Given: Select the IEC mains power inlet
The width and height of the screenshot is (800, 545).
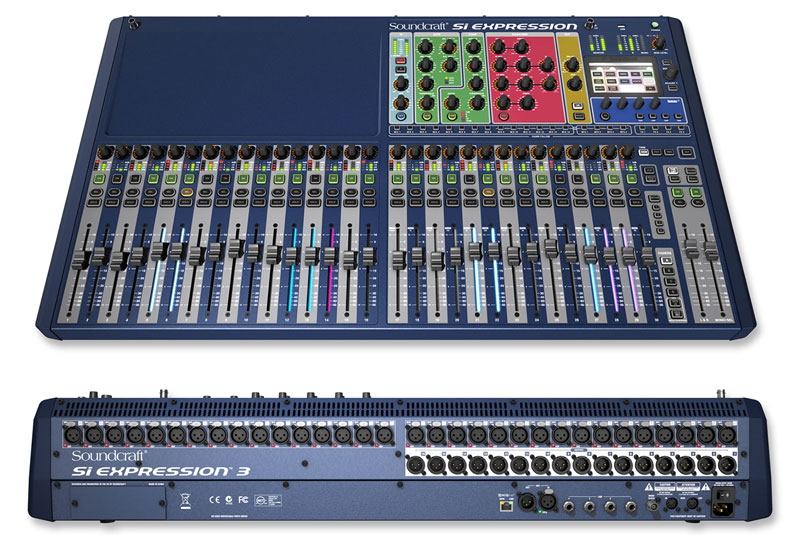Looking at the screenshot, I should 722,509.
